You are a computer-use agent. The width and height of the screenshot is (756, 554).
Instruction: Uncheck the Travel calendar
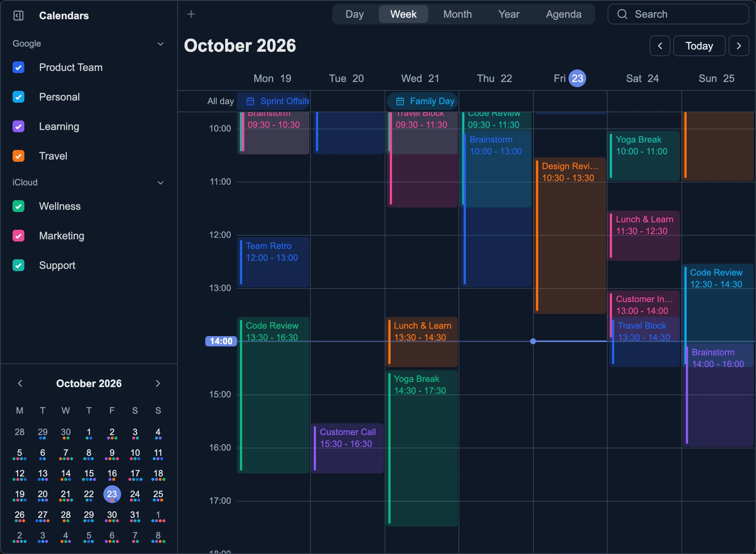pos(18,156)
